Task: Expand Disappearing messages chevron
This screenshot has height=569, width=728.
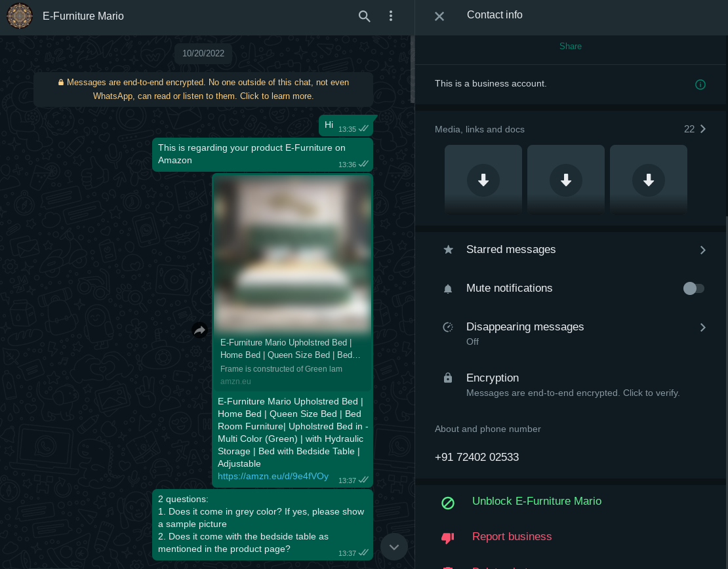Action: tap(703, 327)
